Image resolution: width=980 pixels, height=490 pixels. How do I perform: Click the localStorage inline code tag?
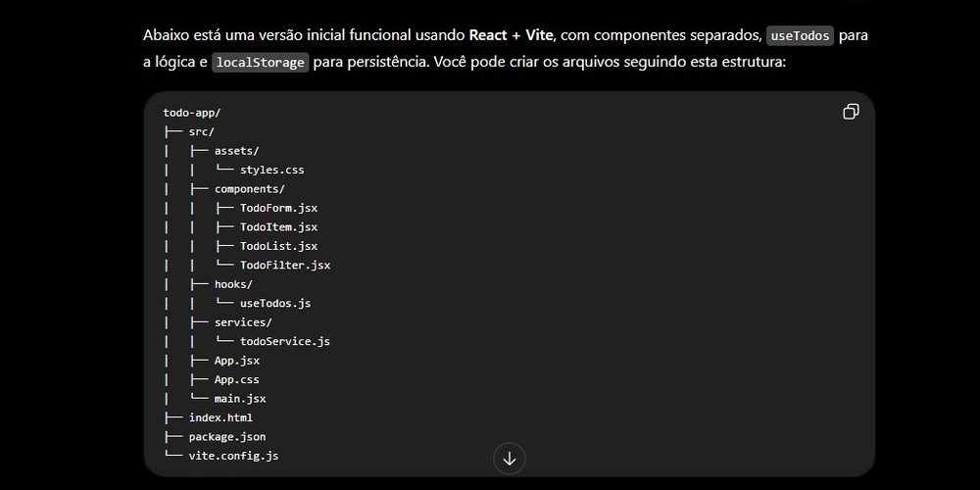click(x=261, y=63)
